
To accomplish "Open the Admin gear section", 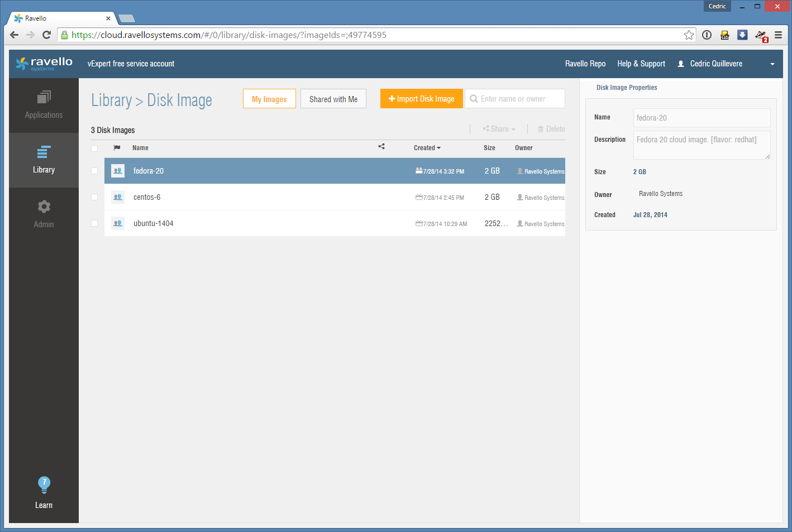I will point(44,214).
